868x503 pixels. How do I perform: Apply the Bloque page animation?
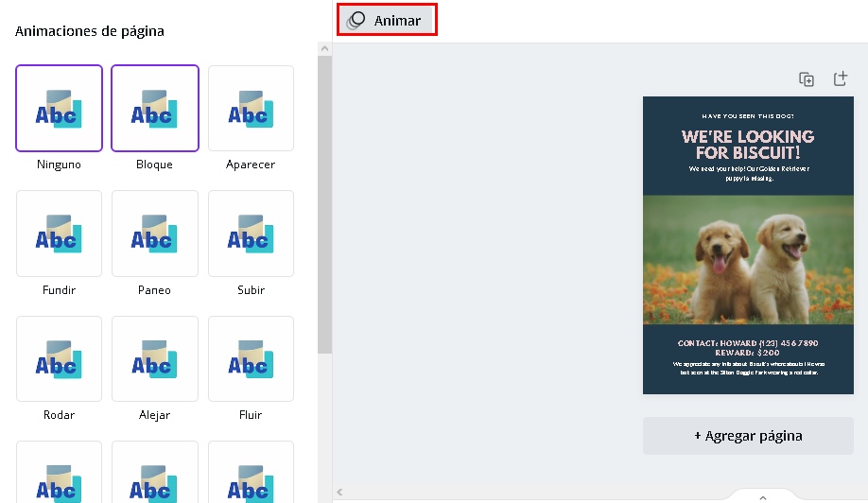click(154, 109)
